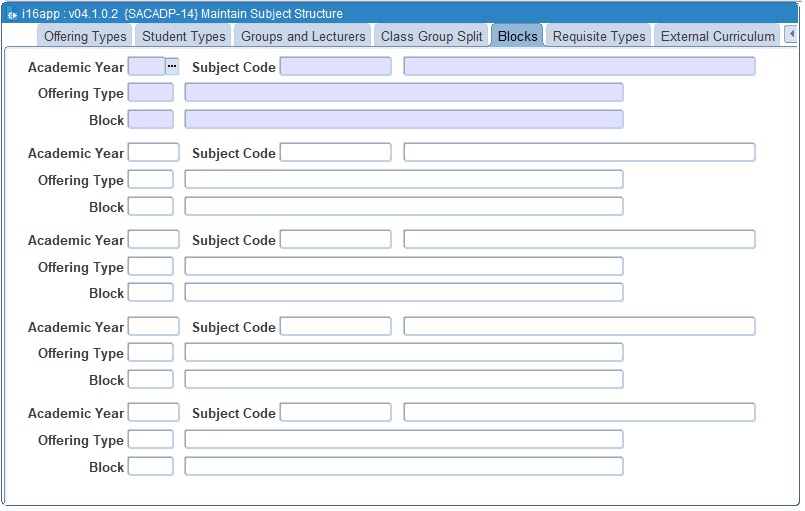The image size is (805, 511).
Task: Switch to the Offering Types tab
Action: click(85, 36)
